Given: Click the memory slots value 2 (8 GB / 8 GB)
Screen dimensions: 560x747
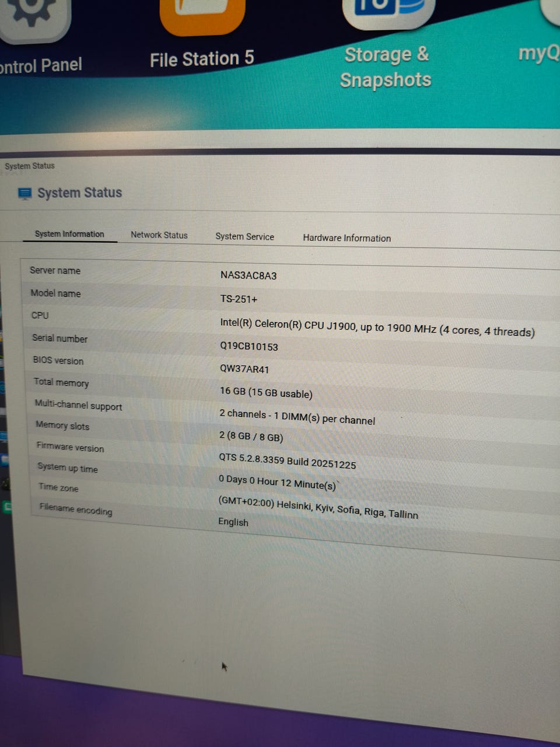Looking at the screenshot, I should (251, 436).
